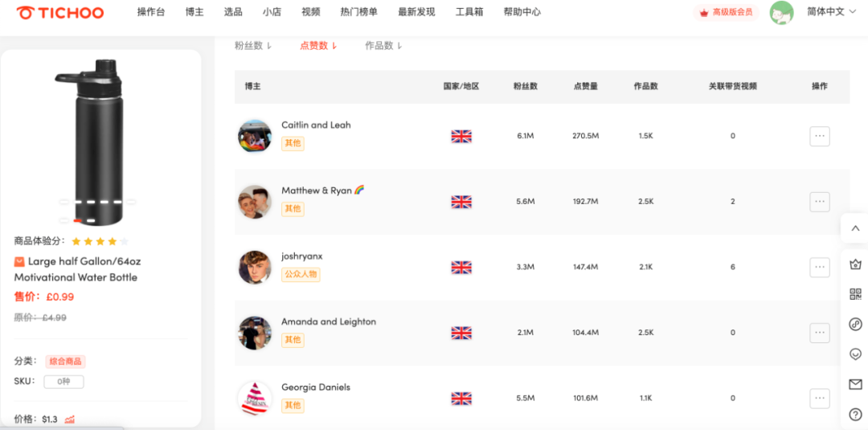Click the TICHOO logo
Screen dimensions: 868x430
pos(60,13)
